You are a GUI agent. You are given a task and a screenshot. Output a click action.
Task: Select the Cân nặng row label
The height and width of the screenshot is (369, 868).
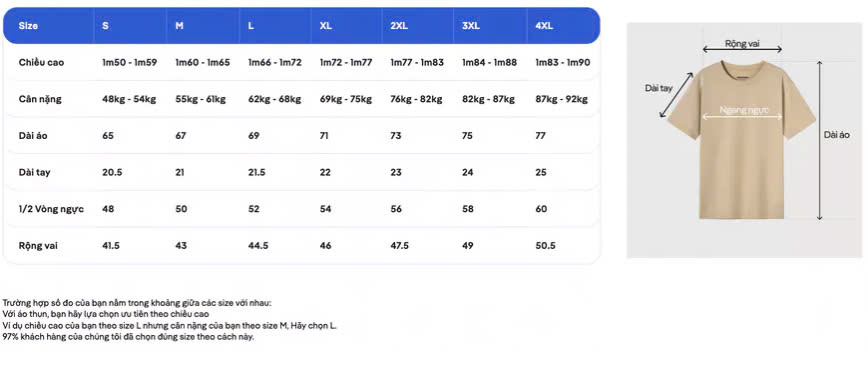(x=40, y=100)
